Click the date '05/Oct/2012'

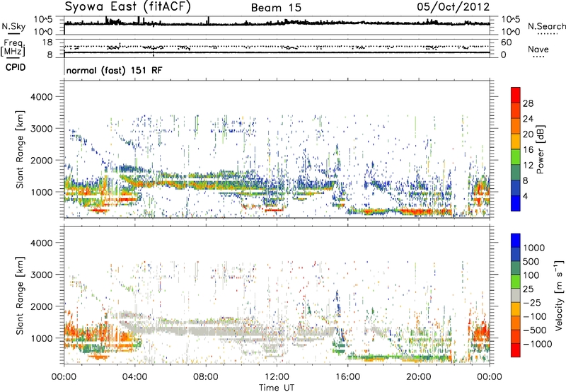pos(454,7)
